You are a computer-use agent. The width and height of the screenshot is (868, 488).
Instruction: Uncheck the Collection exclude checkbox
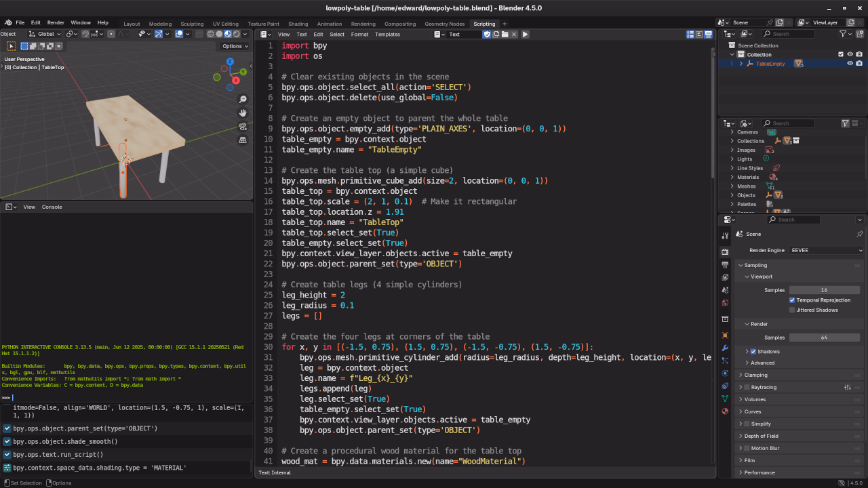[x=841, y=54]
